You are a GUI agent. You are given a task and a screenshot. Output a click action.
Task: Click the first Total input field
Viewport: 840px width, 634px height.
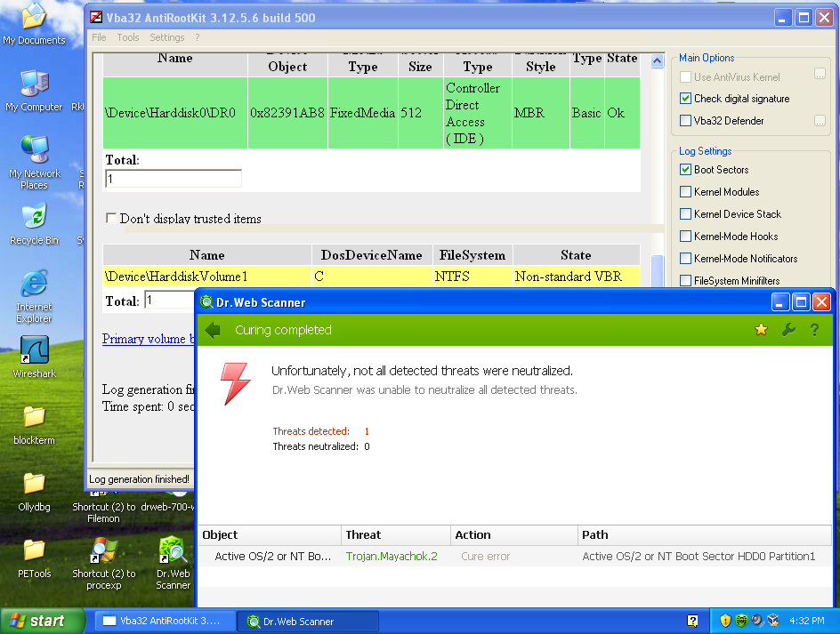point(174,179)
